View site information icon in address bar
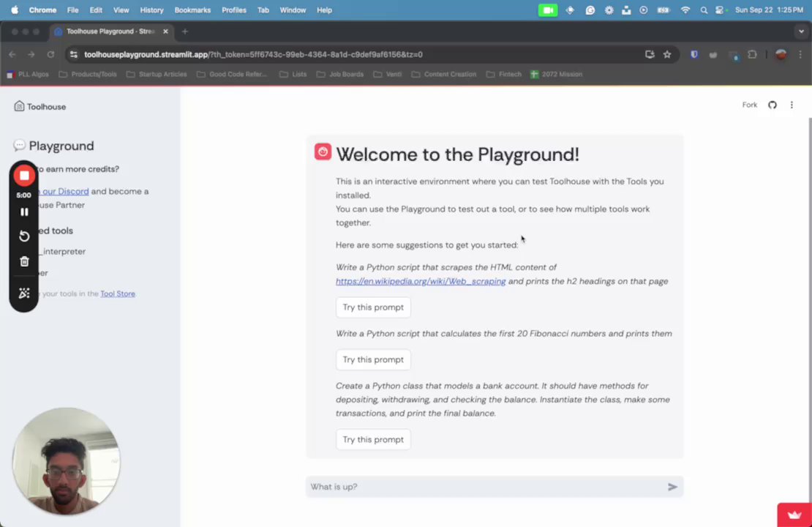This screenshot has width=812, height=527. point(74,54)
